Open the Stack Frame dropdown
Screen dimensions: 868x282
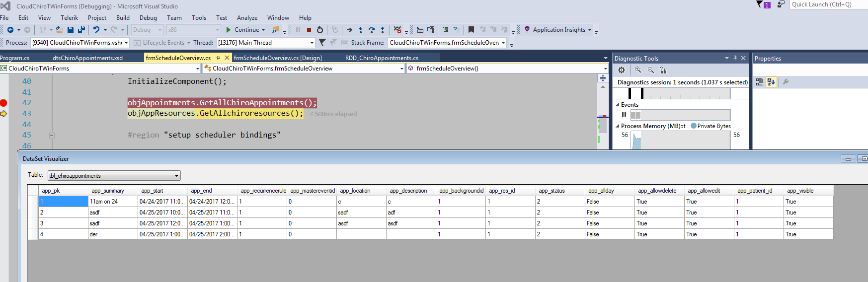[x=503, y=43]
